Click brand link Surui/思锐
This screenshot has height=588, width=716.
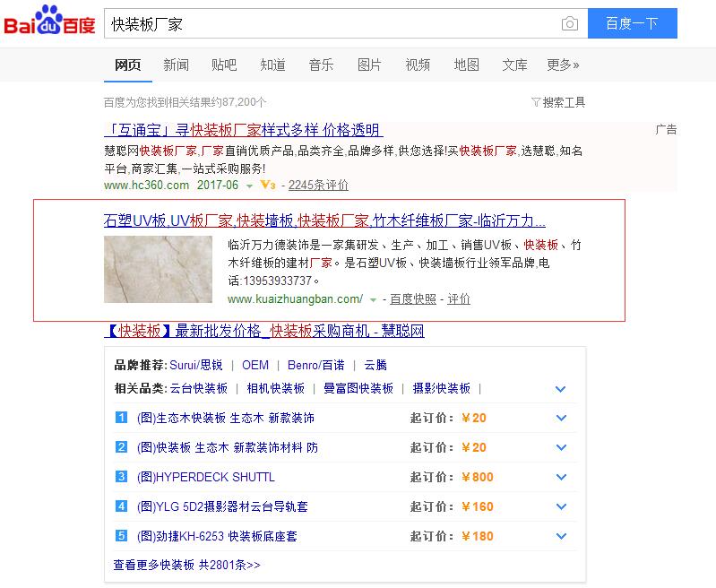[196, 365]
